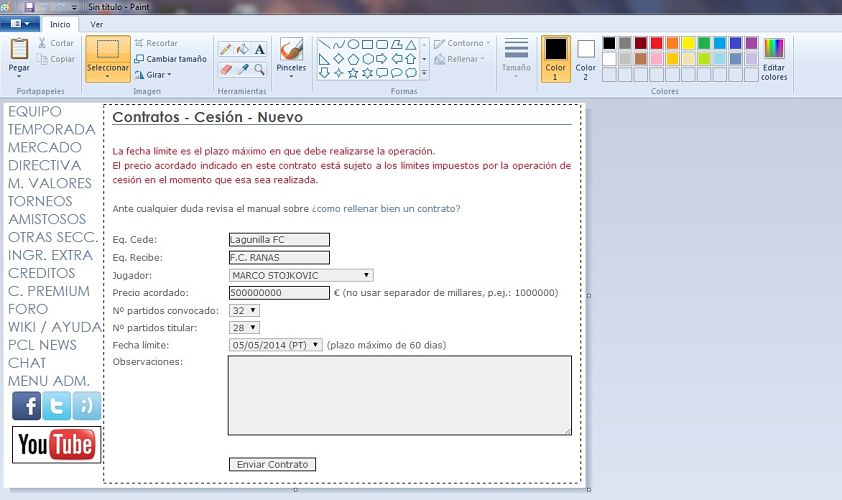
Task: Pick the pentagon shape
Action: point(353,59)
